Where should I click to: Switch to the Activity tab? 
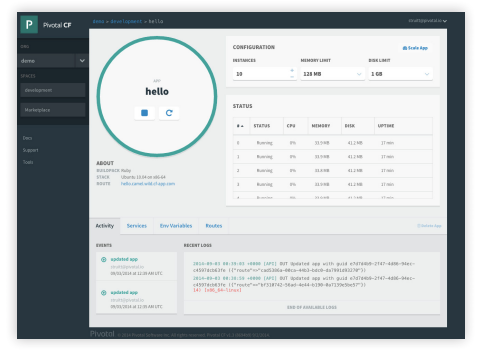[x=105, y=226]
